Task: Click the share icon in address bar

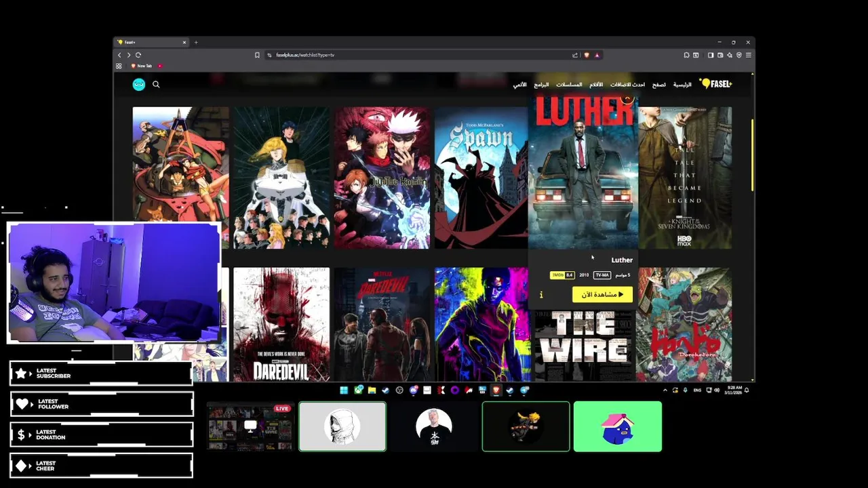Action: (x=575, y=55)
